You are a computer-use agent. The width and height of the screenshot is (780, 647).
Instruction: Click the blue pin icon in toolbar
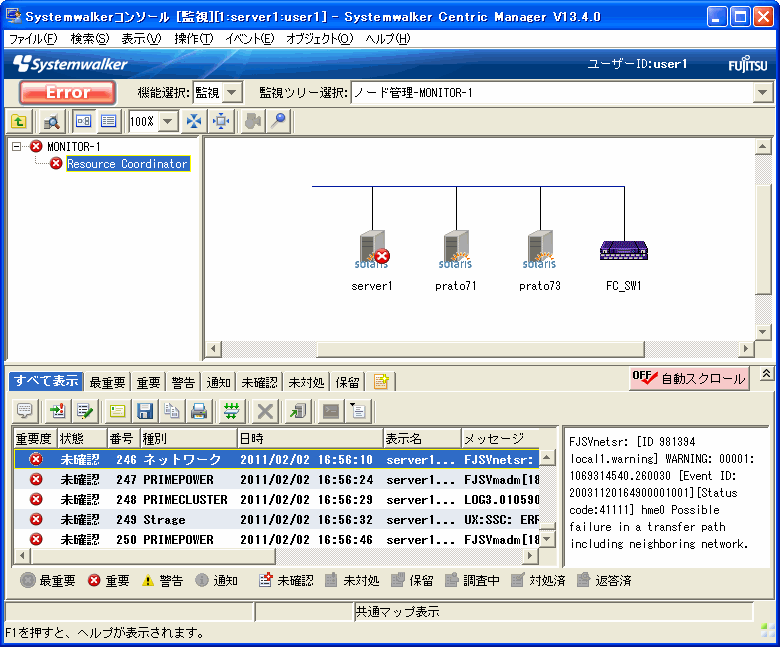279,121
